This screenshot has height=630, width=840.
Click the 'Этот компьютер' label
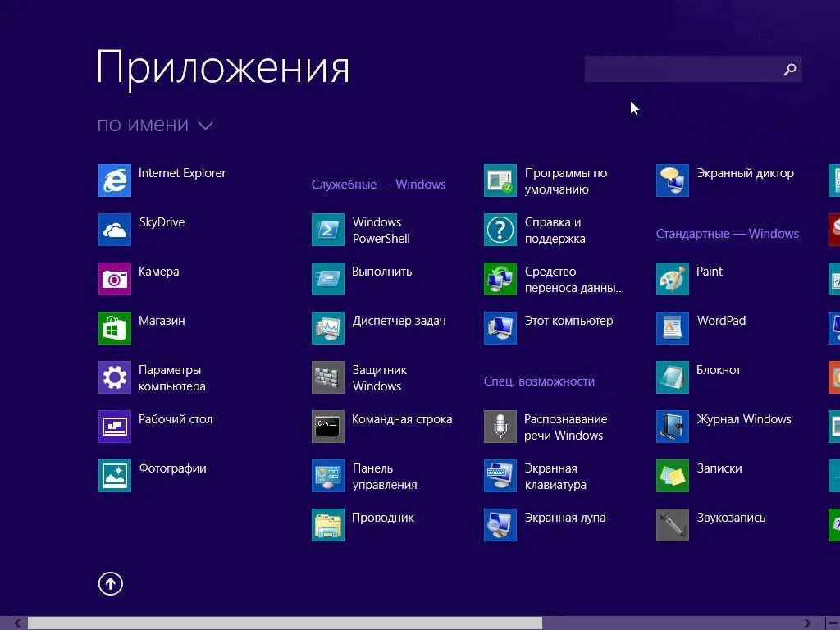click(568, 321)
